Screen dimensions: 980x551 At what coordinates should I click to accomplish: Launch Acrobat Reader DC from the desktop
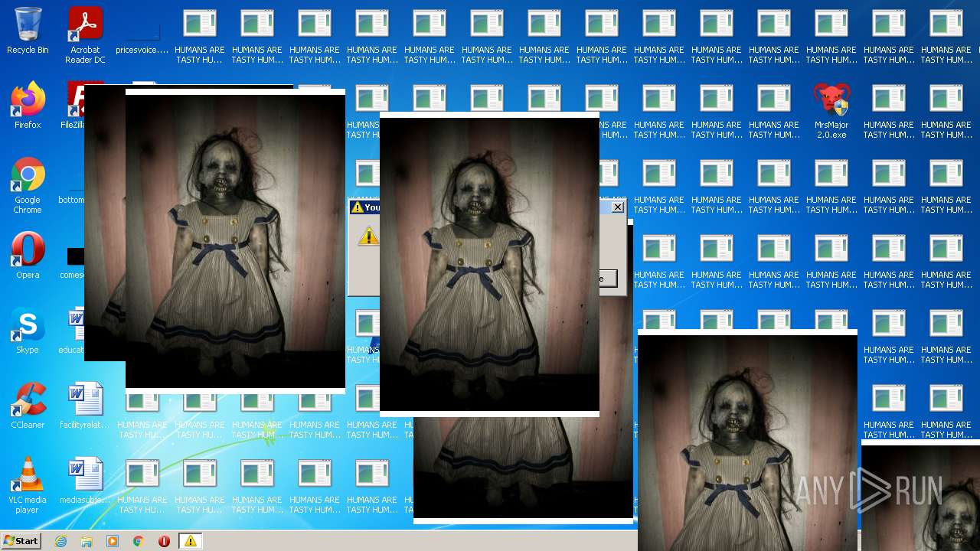point(85,35)
